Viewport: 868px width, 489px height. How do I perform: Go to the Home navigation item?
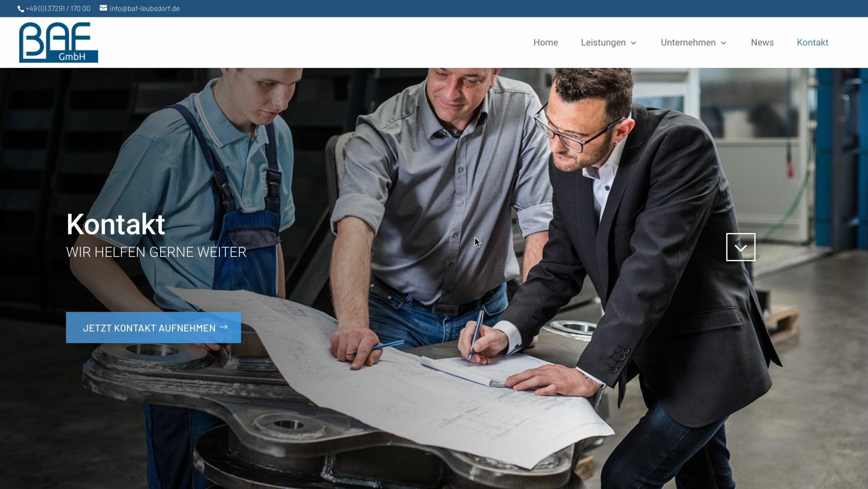point(546,42)
